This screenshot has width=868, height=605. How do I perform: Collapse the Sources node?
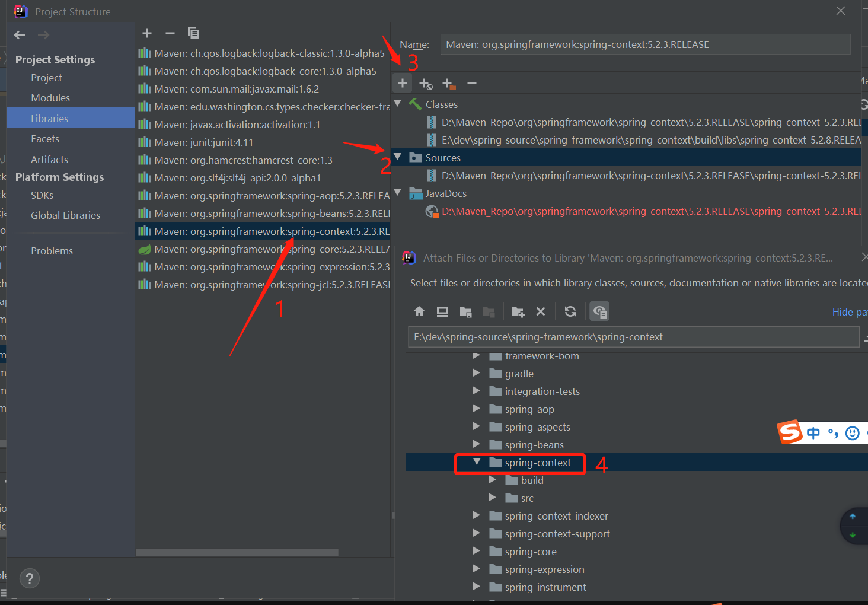point(398,157)
